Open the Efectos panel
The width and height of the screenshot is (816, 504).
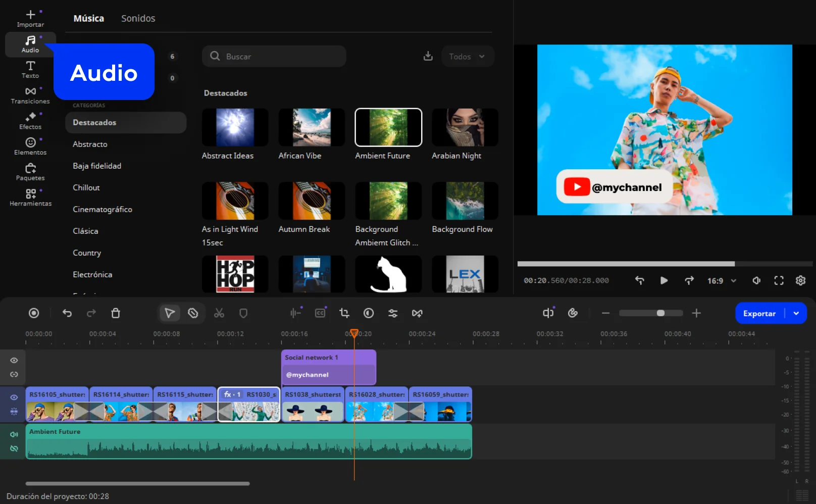coord(30,121)
